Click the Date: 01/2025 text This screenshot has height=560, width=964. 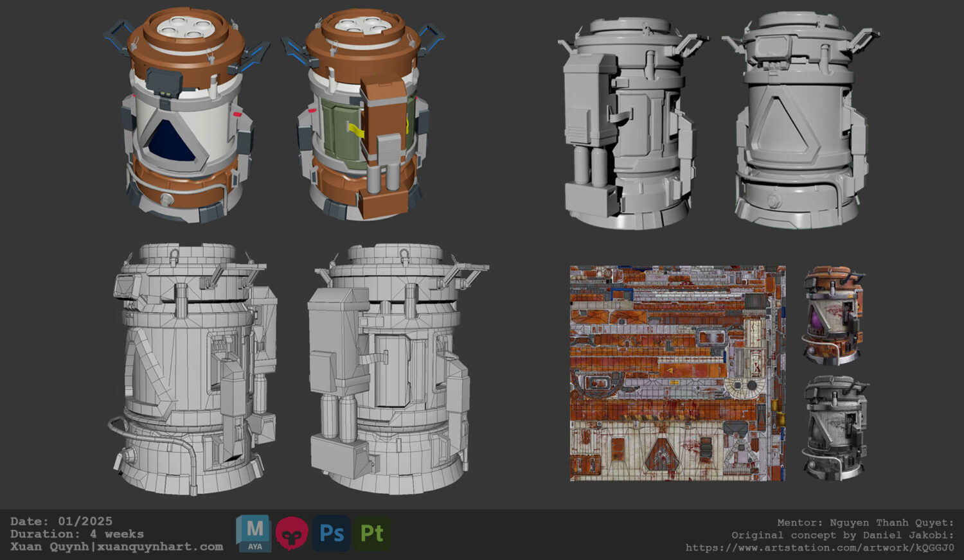(61, 521)
